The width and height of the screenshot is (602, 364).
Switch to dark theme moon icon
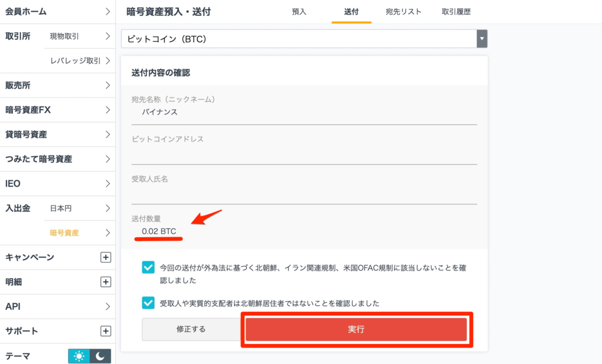pos(101,355)
